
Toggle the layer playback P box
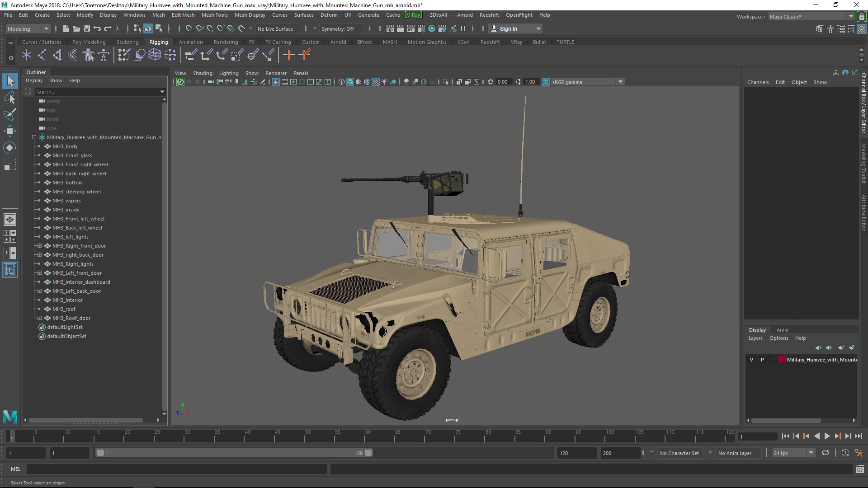[762, 360]
